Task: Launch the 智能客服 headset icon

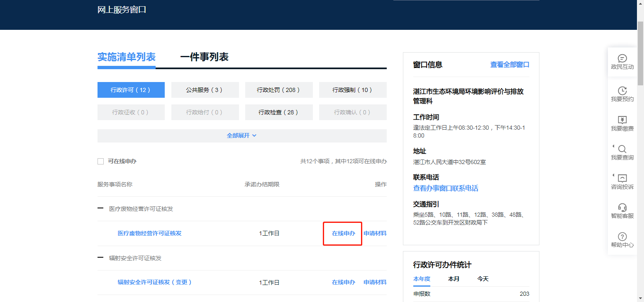Action: [x=622, y=208]
